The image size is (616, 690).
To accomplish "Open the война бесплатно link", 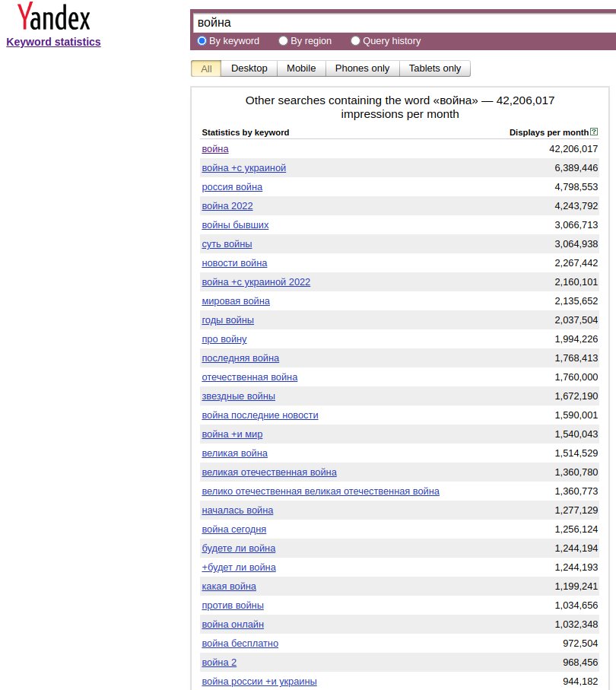I will tap(240, 644).
